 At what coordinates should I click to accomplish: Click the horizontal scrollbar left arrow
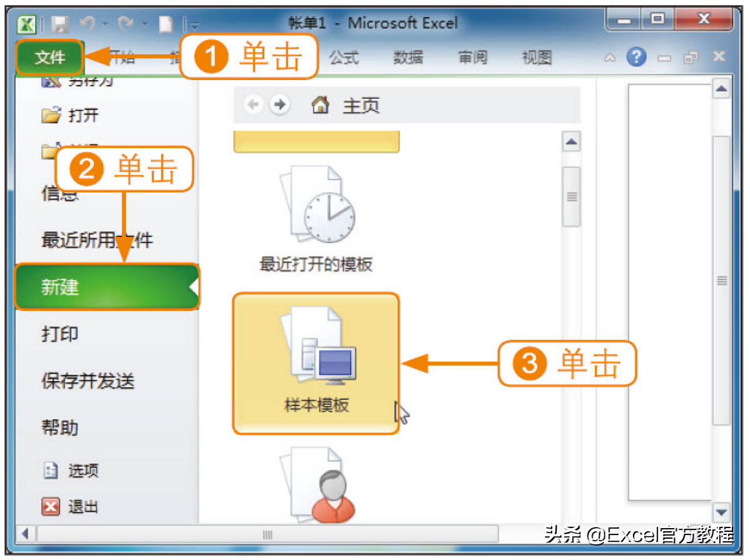pyautogui.click(x=25, y=533)
